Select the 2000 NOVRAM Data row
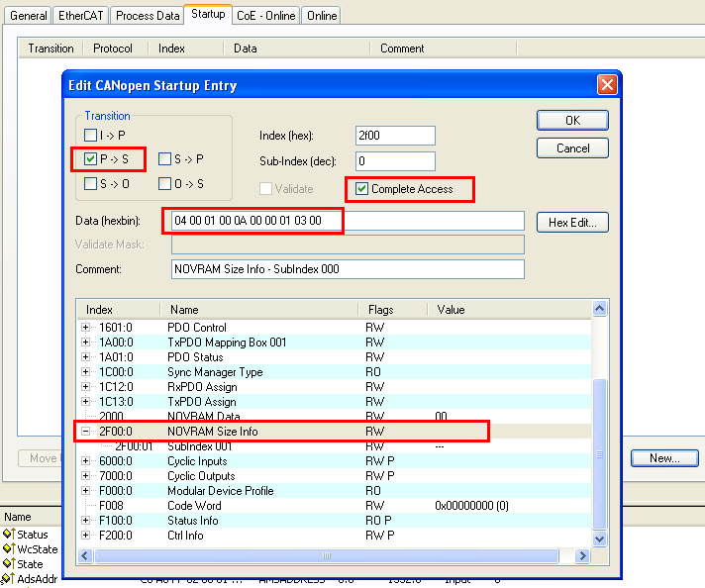Screen dimensions: 705x588 [x=333, y=416]
